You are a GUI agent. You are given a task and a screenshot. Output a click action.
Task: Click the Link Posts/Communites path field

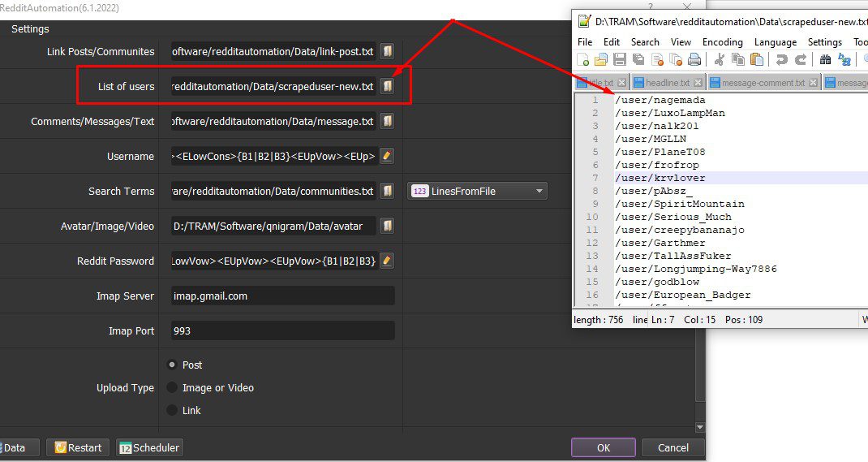(273, 51)
